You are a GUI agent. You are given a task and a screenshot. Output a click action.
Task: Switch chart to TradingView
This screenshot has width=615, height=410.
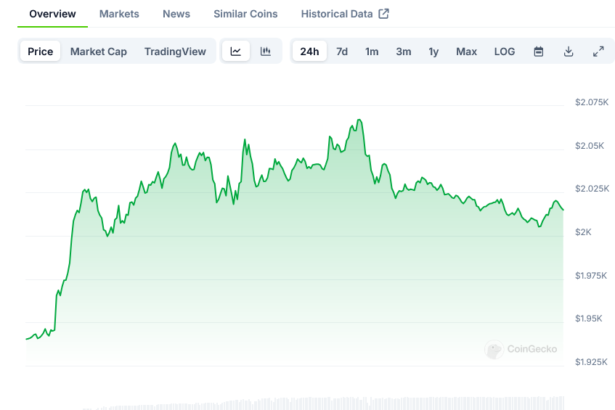pyautogui.click(x=174, y=52)
